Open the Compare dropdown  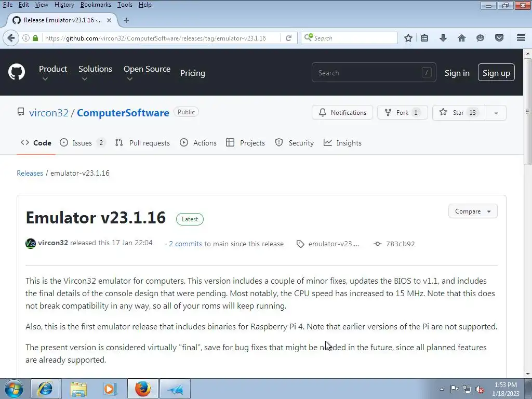473,211
